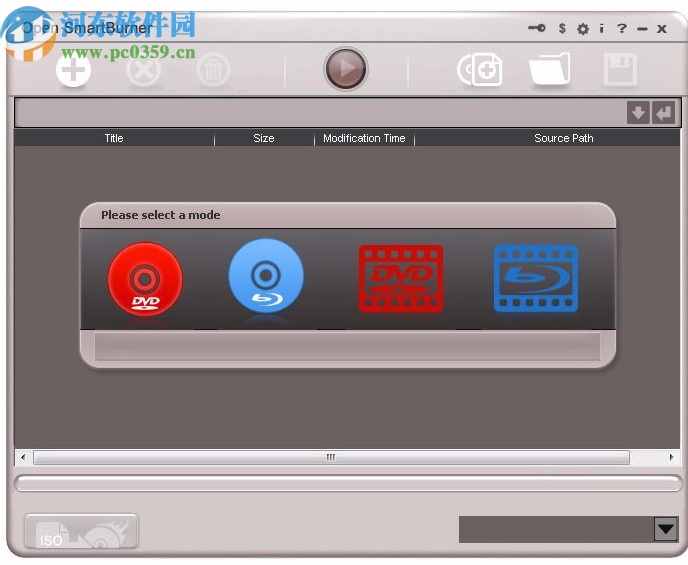Click the horizontal scrollbar thumb
This screenshot has height=565, width=688.
pyautogui.click(x=331, y=457)
